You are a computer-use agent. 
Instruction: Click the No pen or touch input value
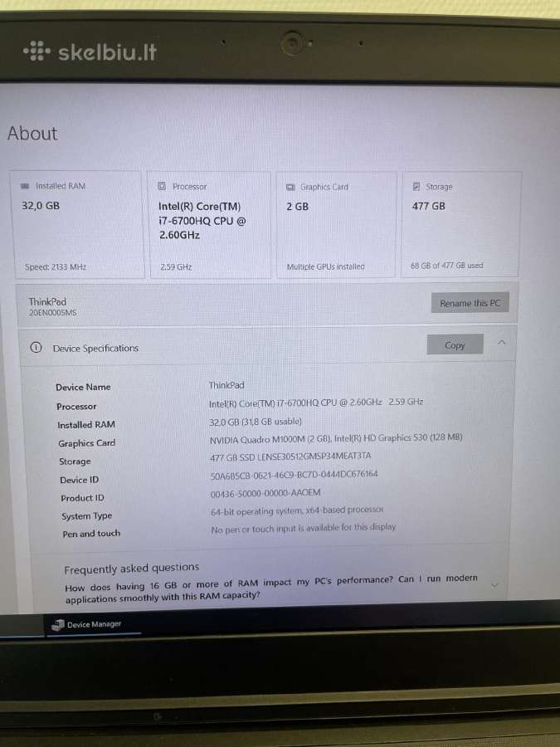pos(304,528)
